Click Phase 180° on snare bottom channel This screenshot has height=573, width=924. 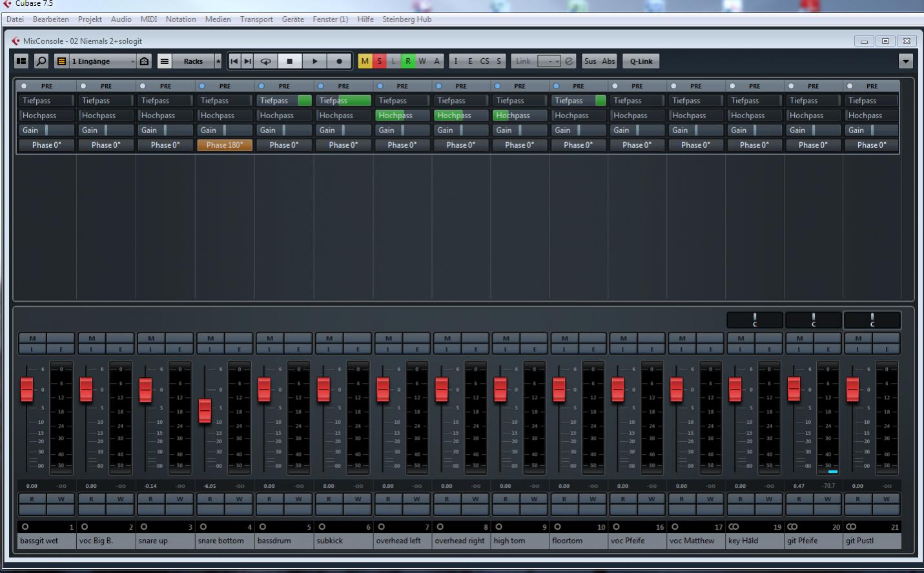(225, 145)
